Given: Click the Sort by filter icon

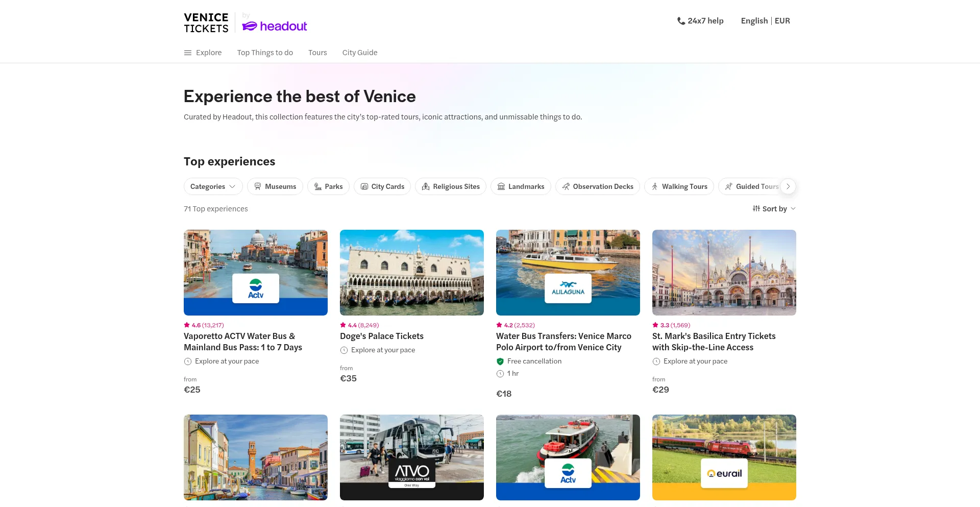Looking at the screenshot, I should click(756, 208).
